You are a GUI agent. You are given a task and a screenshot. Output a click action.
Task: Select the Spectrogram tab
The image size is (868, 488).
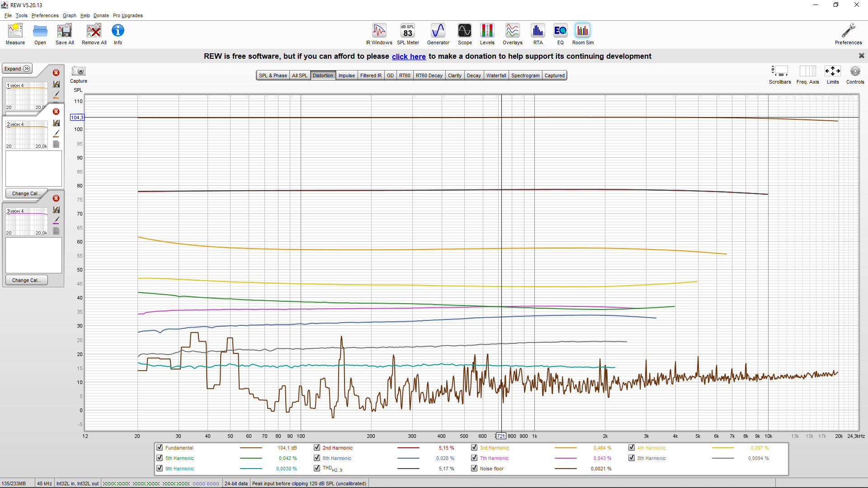(x=525, y=75)
